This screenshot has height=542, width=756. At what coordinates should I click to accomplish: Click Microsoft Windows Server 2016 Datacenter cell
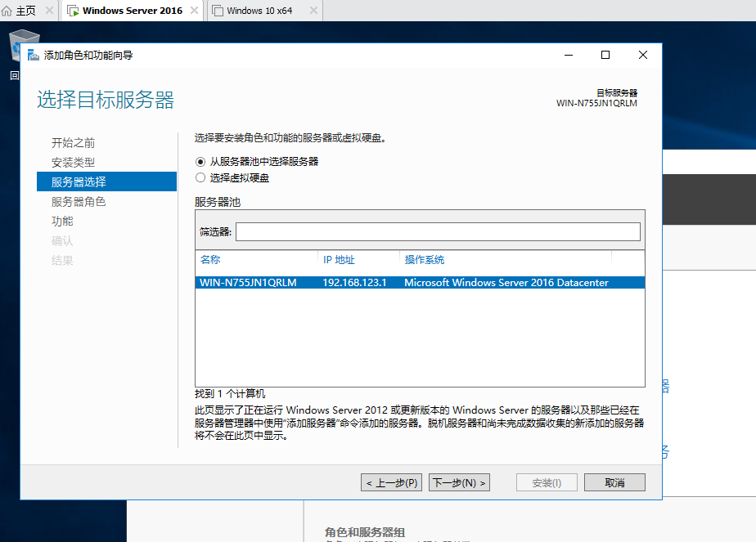click(x=506, y=282)
